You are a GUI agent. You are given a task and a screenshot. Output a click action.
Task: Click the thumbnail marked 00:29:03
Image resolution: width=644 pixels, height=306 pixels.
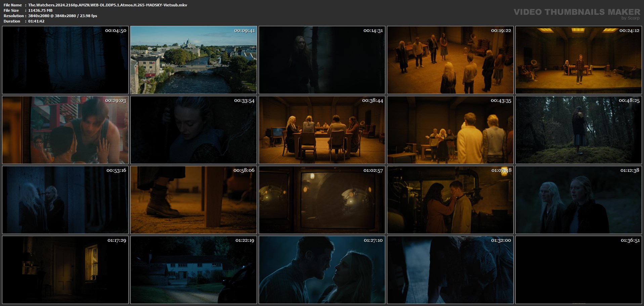pos(65,130)
